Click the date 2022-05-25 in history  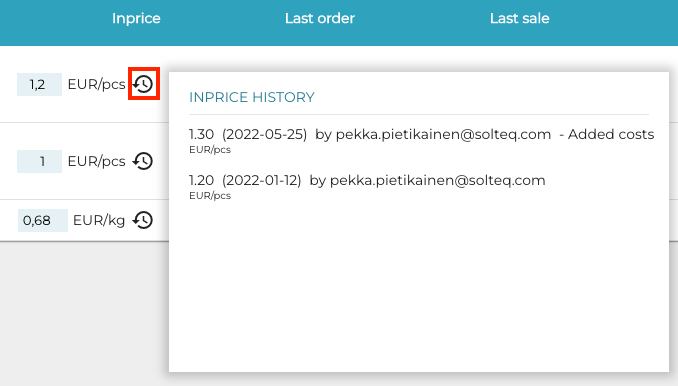pos(265,134)
